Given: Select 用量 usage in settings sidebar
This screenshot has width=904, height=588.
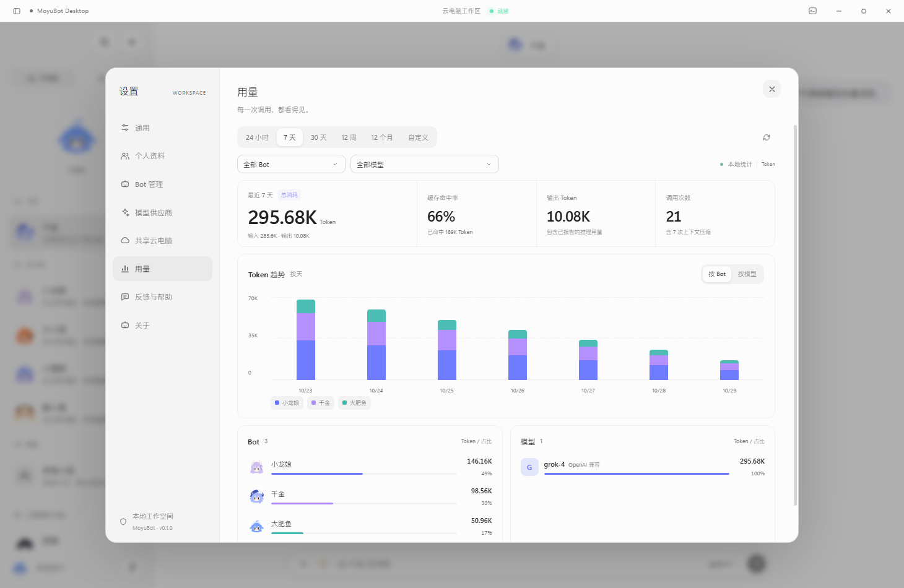Looking at the screenshot, I should click(x=162, y=269).
